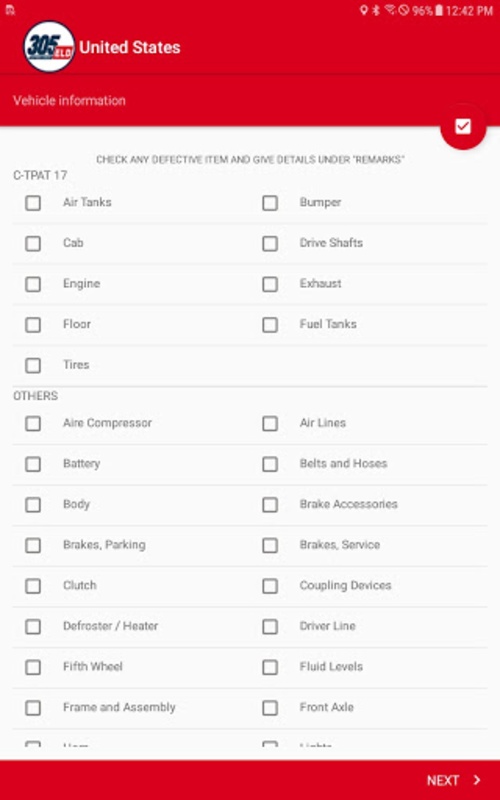Image resolution: width=500 pixels, height=800 pixels.
Task: Select the Fuel Tanks checkbox
Action: tap(270, 325)
